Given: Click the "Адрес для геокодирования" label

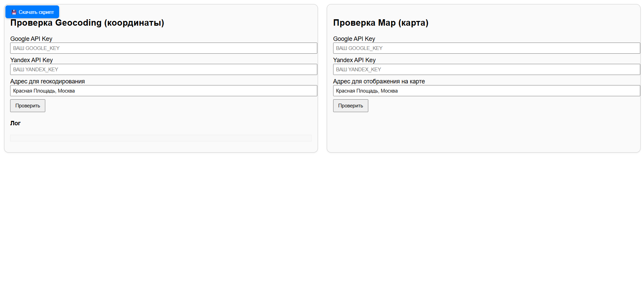Looking at the screenshot, I should coord(47,81).
